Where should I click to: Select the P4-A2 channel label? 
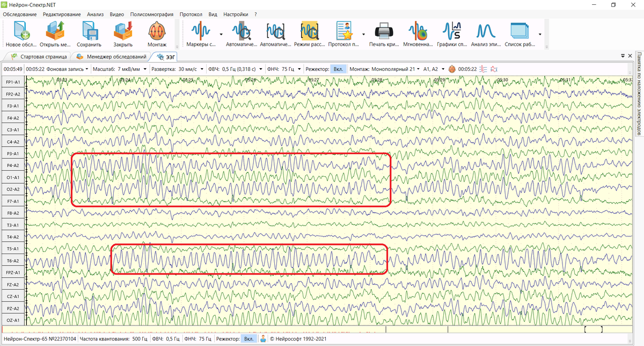tap(13, 165)
